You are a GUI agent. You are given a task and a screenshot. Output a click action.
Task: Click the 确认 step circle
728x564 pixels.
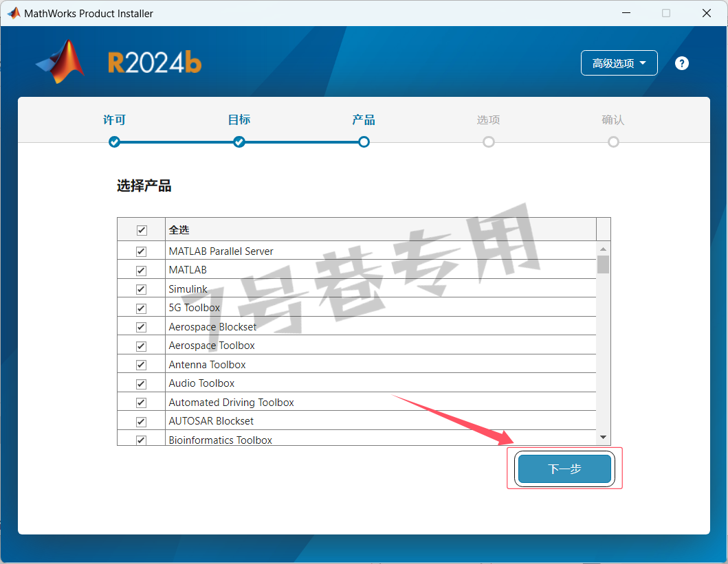pos(613,142)
